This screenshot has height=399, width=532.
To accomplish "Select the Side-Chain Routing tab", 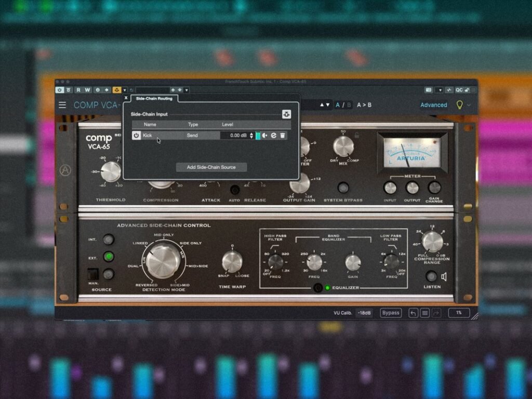I will click(x=154, y=98).
